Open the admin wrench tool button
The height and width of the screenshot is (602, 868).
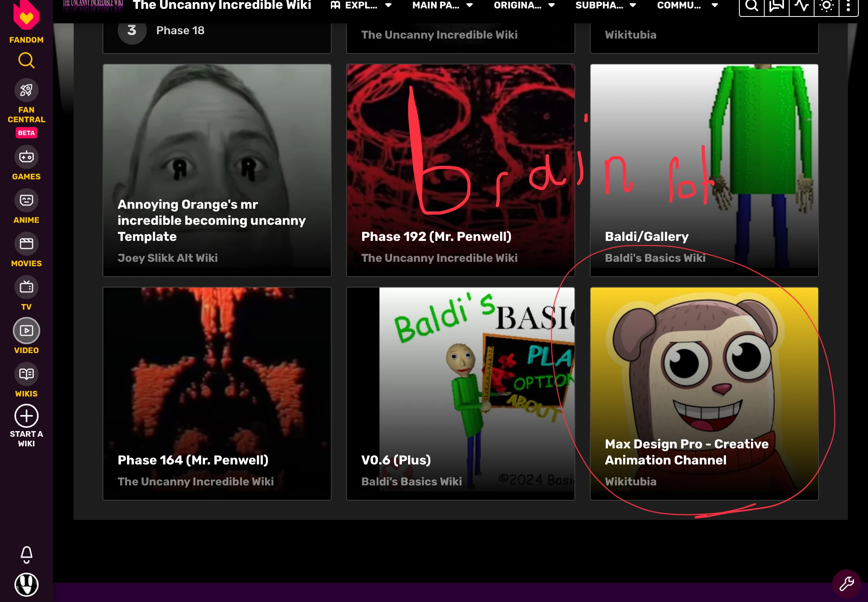(x=846, y=584)
